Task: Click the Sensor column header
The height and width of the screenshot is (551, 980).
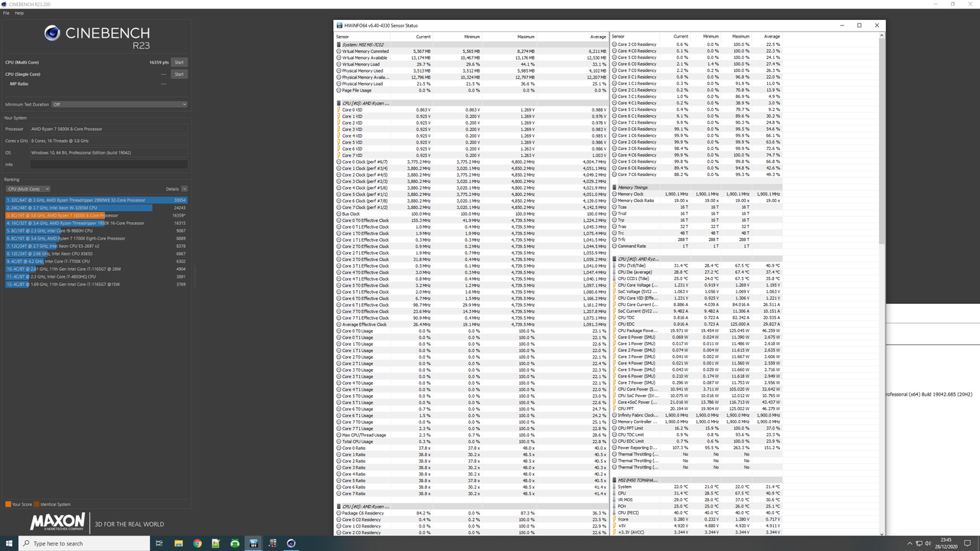Action: coord(362,37)
